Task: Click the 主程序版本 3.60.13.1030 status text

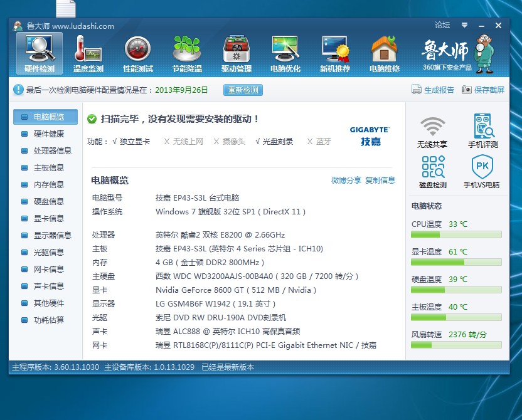Action: [x=56, y=367]
